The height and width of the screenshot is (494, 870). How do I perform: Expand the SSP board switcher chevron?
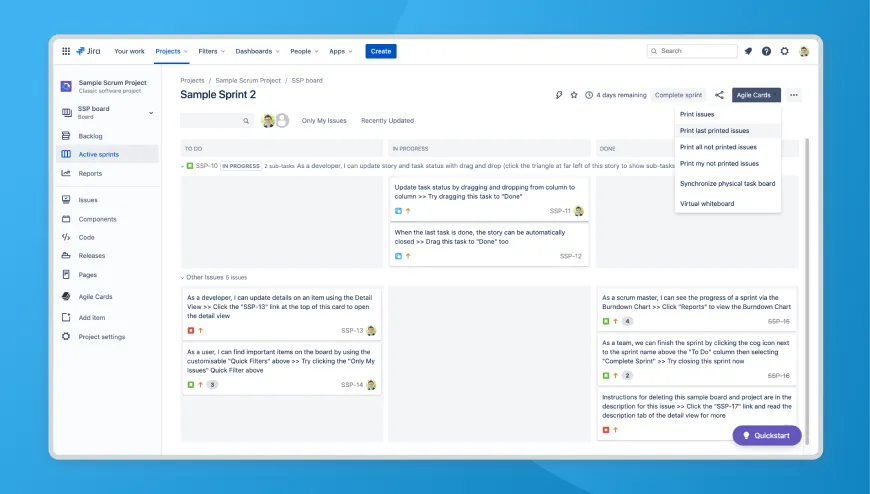click(151, 112)
